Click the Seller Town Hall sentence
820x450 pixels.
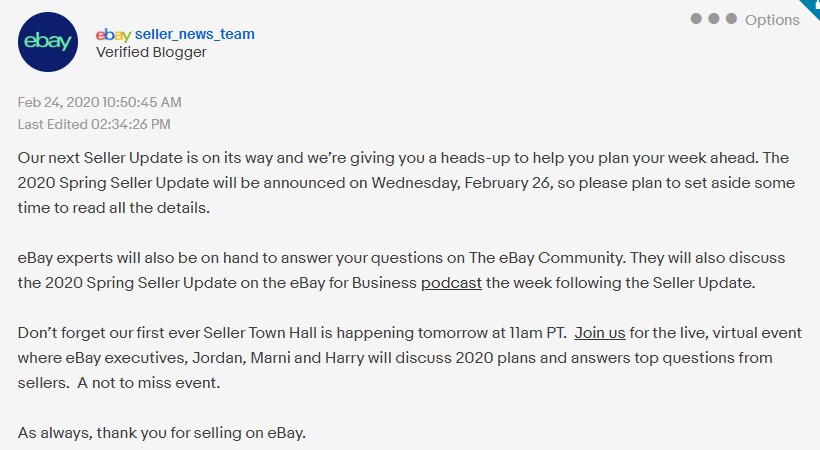point(292,333)
